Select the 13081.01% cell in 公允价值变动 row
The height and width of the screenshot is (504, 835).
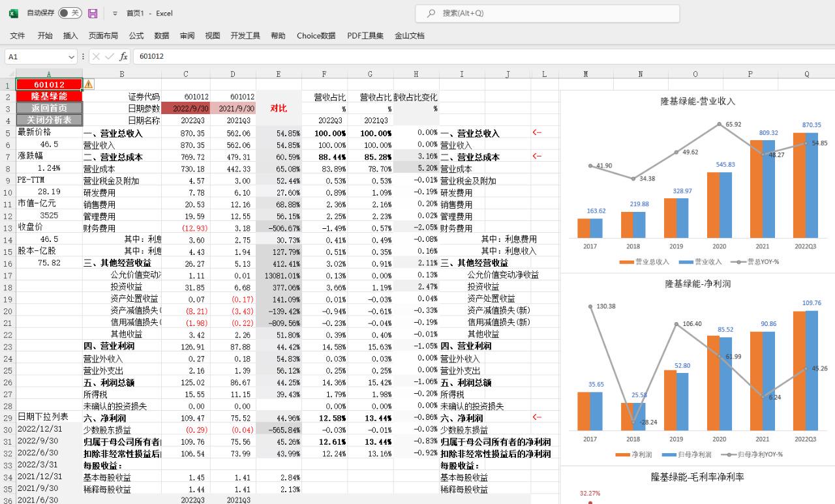click(279, 275)
